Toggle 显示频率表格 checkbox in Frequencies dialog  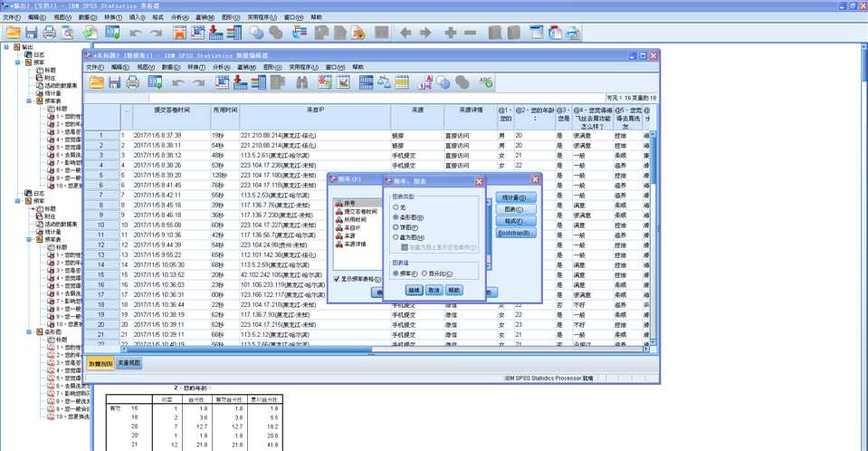(337, 279)
